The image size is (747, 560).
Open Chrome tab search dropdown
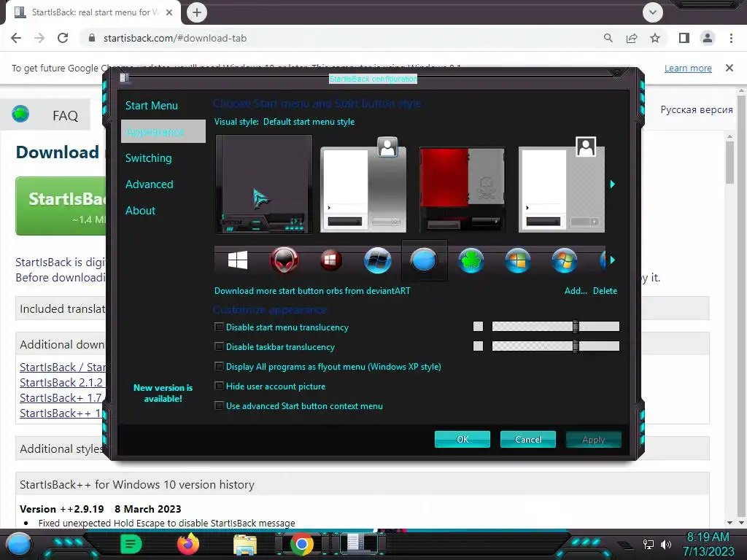[x=653, y=12]
